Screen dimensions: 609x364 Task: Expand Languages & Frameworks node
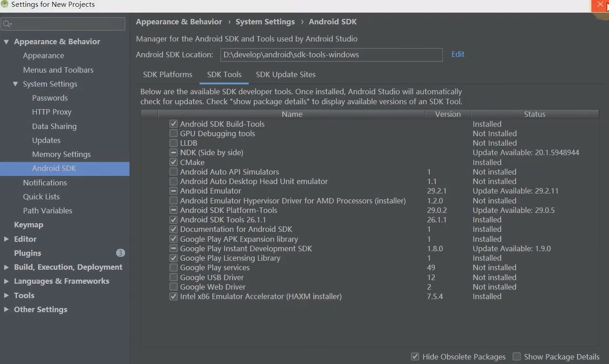coord(6,281)
